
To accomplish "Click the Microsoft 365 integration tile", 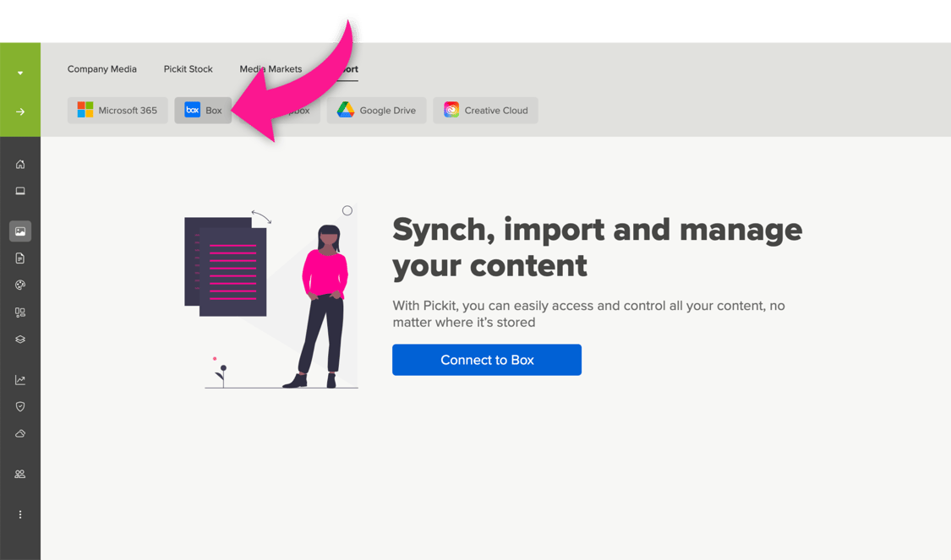I will point(117,110).
